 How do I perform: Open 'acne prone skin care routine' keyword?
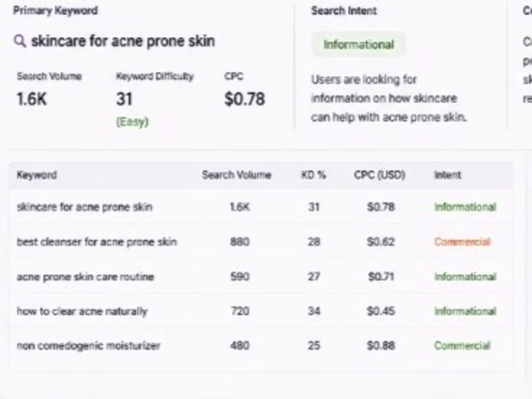point(86,277)
